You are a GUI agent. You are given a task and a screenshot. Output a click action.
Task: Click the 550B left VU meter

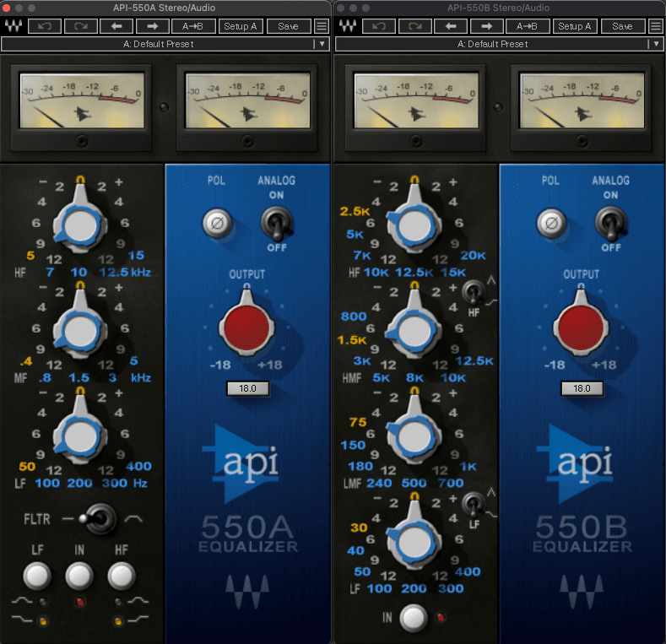pos(416,100)
